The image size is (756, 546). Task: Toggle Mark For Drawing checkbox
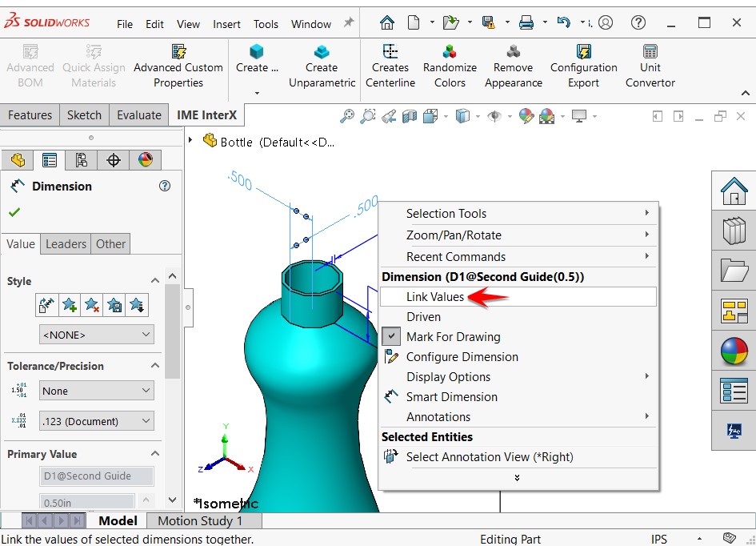pos(391,337)
